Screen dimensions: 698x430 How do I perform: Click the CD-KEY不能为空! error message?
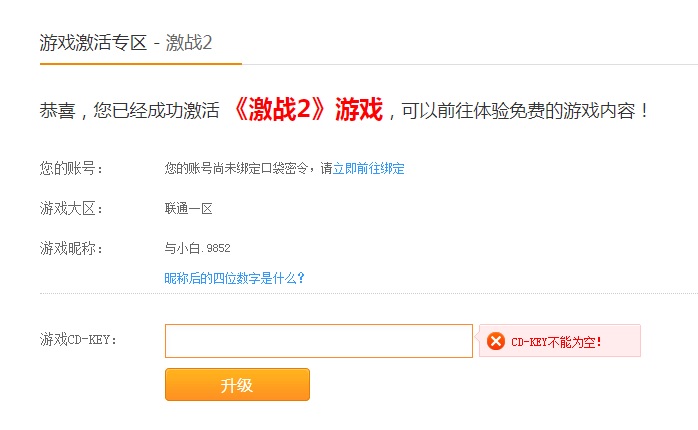point(556,342)
